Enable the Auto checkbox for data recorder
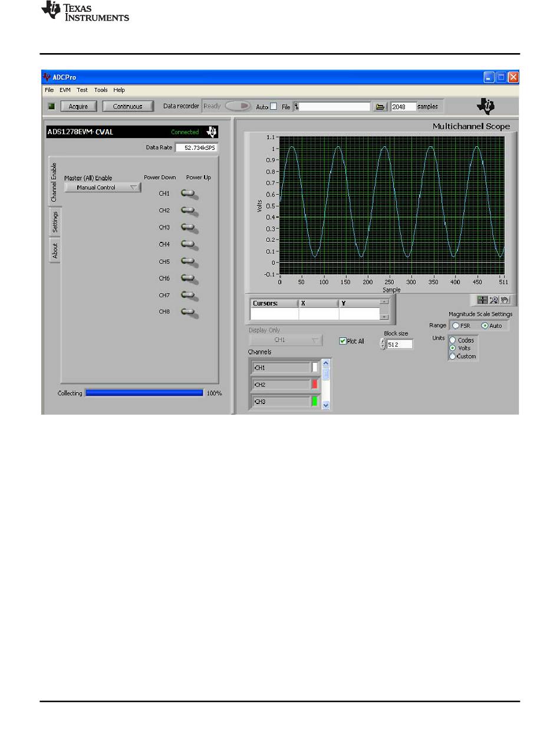Viewport: 560px width, 732px height. (273, 107)
